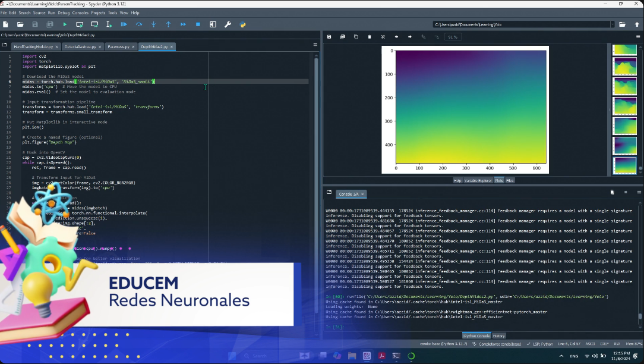The height and width of the screenshot is (364, 644).
Task: Run the current file with the green play icon
Action: (x=65, y=24)
